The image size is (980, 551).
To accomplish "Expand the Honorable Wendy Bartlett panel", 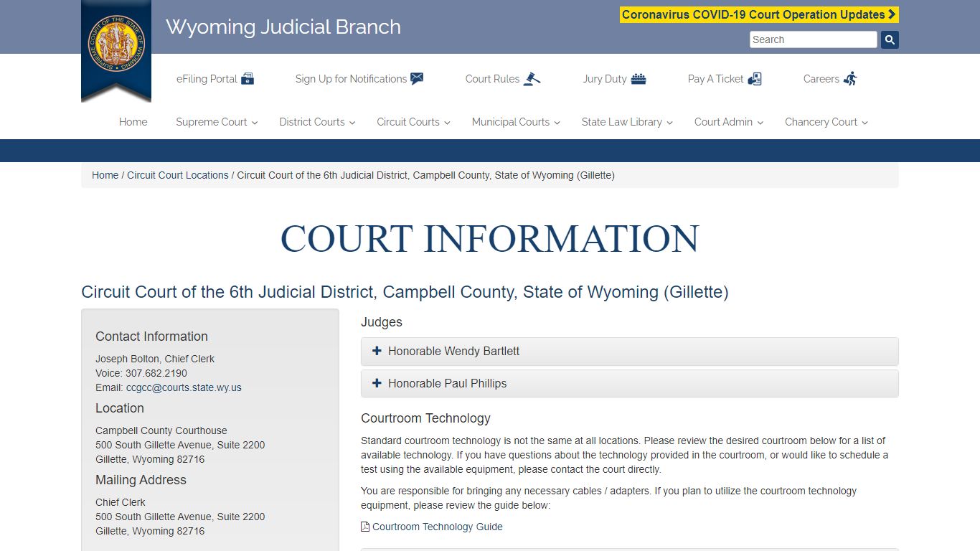I will 629,352.
